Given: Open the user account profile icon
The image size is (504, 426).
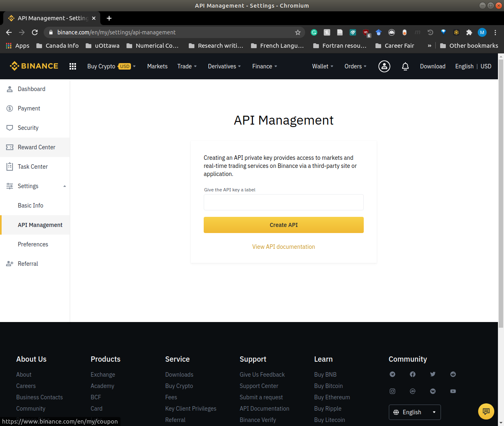Looking at the screenshot, I should click(x=384, y=66).
